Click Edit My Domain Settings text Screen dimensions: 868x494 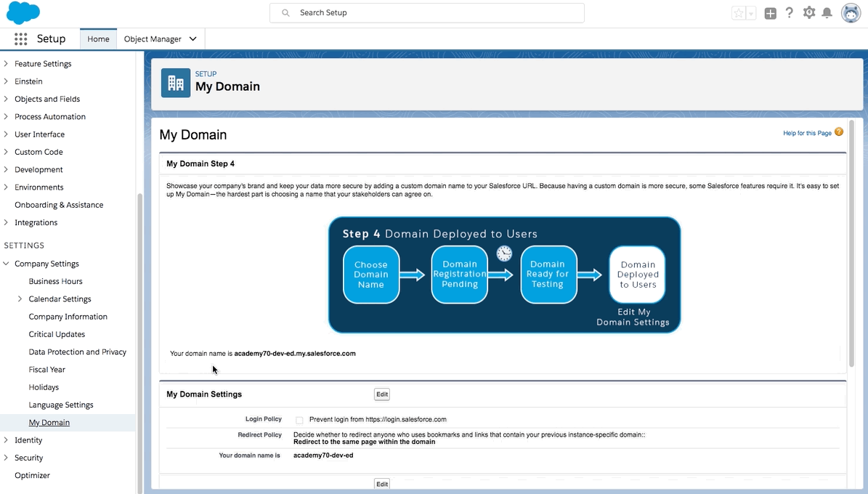pyautogui.click(x=633, y=317)
